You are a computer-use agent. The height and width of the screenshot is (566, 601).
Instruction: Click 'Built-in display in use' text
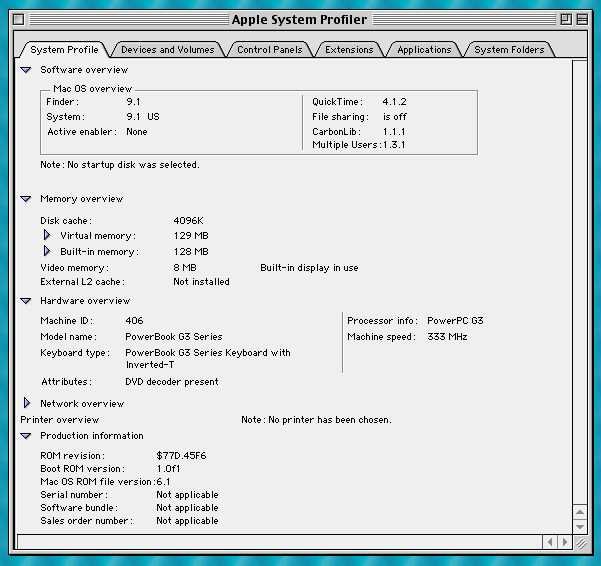tap(309, 267)
